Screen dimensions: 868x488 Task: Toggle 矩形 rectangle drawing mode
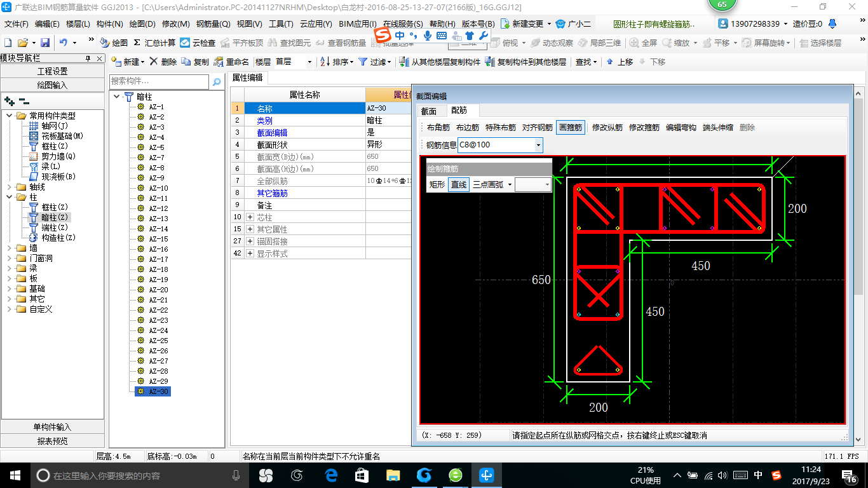[437, 184]
